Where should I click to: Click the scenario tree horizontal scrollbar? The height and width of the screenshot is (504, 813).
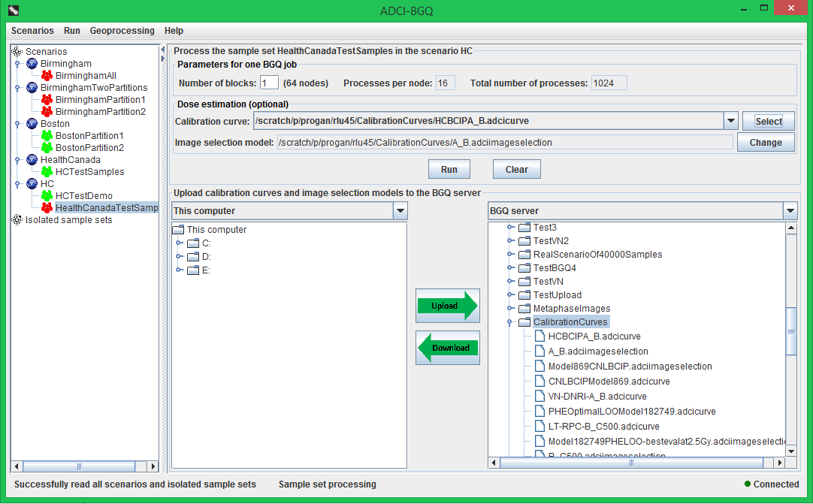pyautogui.click(x=79, y=466)
